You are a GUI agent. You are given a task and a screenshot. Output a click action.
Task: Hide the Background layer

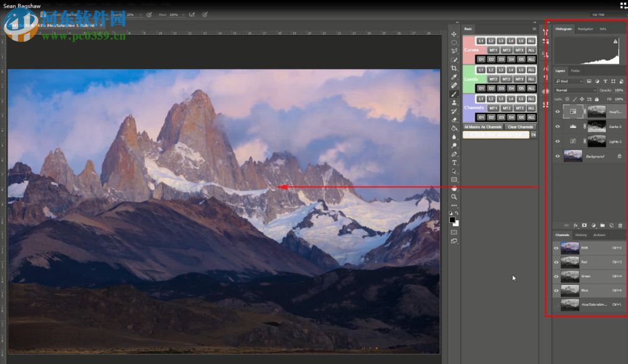[558, 156]
